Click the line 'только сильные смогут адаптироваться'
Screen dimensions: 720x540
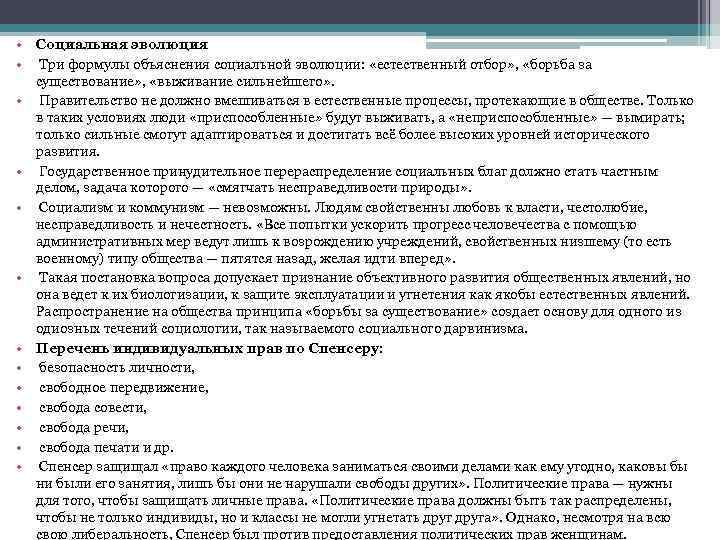click(x=343, y=134)
